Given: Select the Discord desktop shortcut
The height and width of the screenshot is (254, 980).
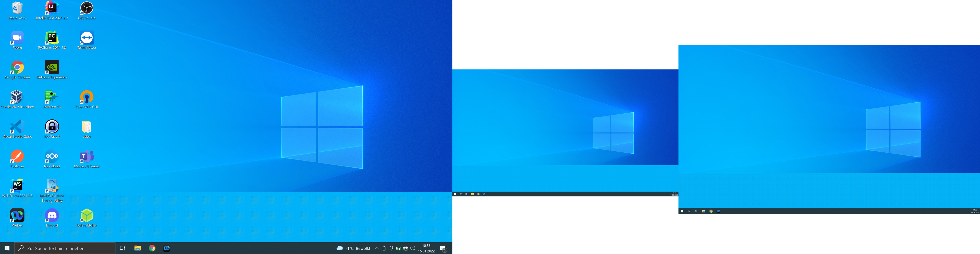Looking at the screenshot, I should (52, 218).
